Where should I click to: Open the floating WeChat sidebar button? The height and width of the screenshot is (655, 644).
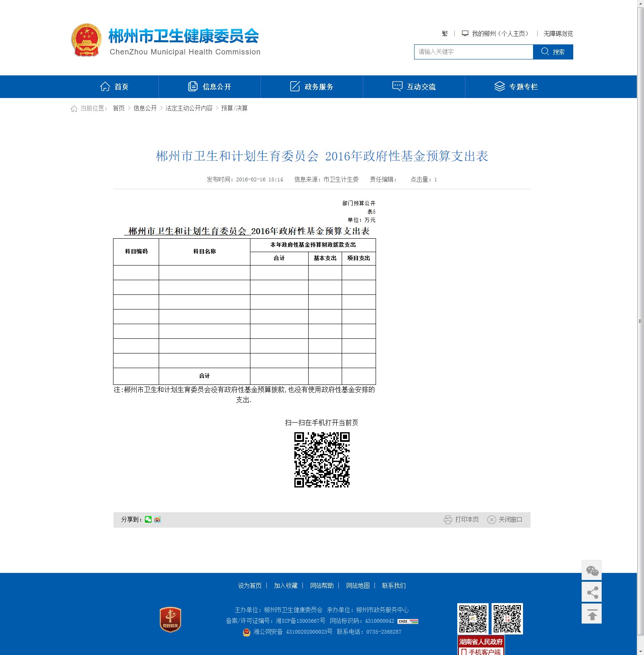pyautogui.click(x=592, y=570)
